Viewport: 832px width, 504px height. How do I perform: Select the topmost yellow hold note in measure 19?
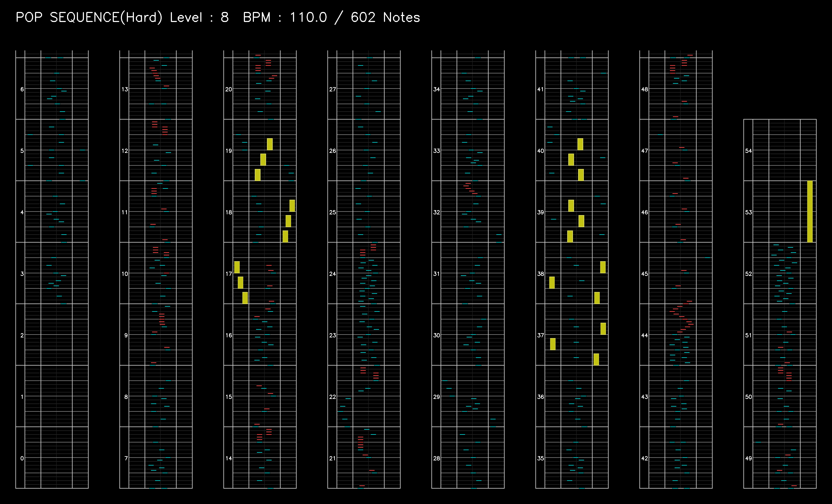(270, 144)
